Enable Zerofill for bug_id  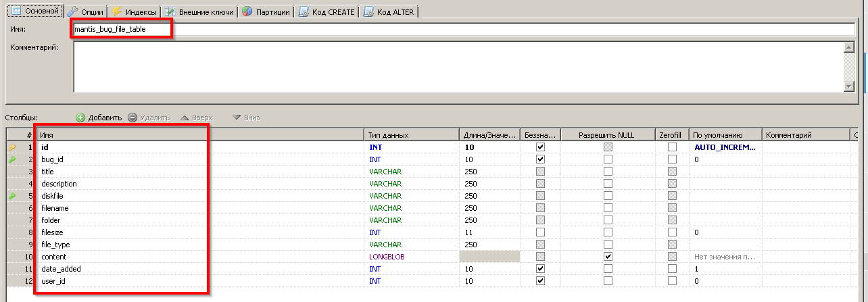(672, 159)
